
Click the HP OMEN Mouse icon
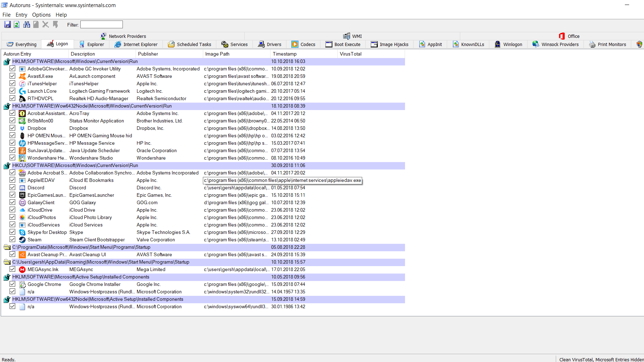22,136
